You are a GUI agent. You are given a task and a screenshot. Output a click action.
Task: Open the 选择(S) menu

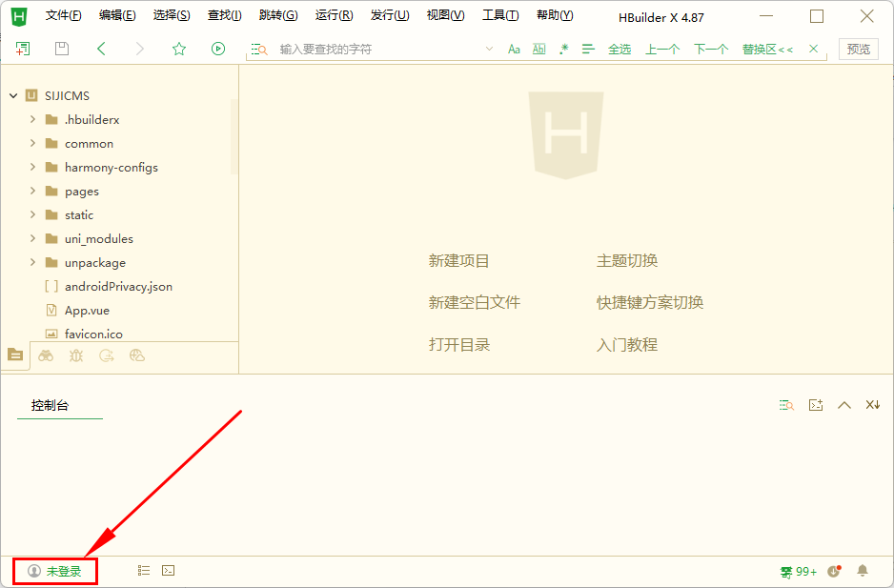(171, 15)
